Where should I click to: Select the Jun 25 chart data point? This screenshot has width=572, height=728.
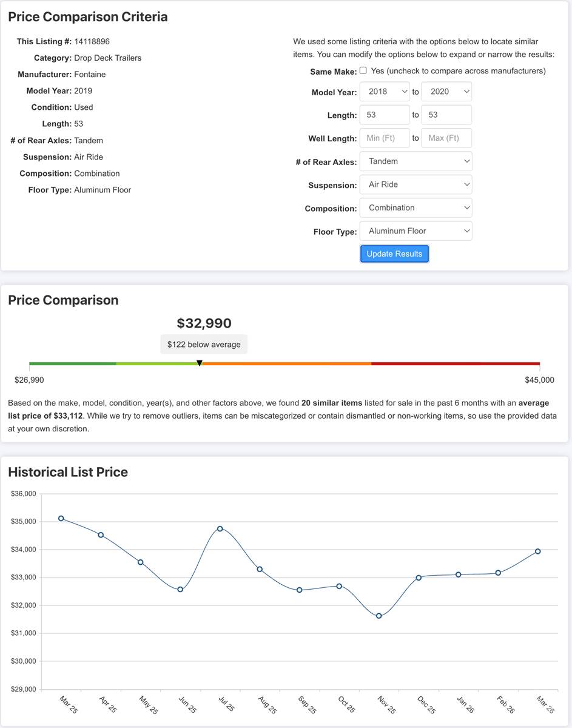coord(180,590)
